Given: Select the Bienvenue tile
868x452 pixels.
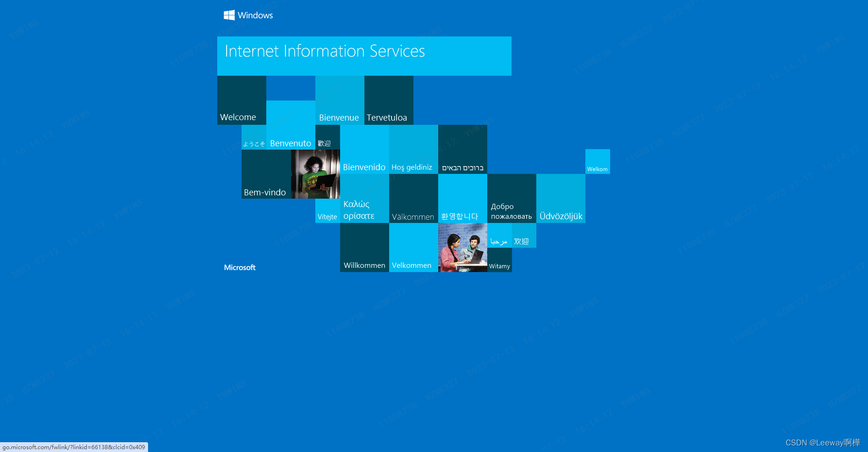Looking at the screenshot, I should point(340,100).
